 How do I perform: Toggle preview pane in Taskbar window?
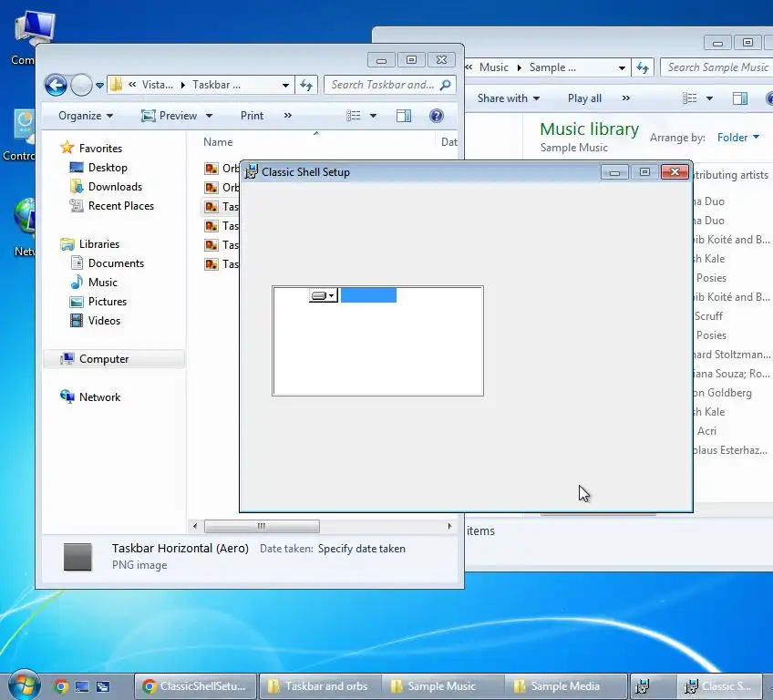(404, 116)
